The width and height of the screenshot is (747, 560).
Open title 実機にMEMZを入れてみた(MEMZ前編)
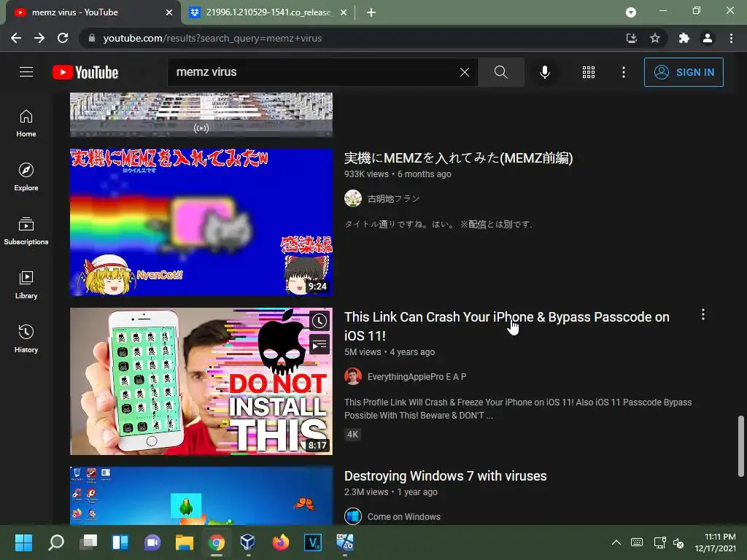(x=458, y=158)
